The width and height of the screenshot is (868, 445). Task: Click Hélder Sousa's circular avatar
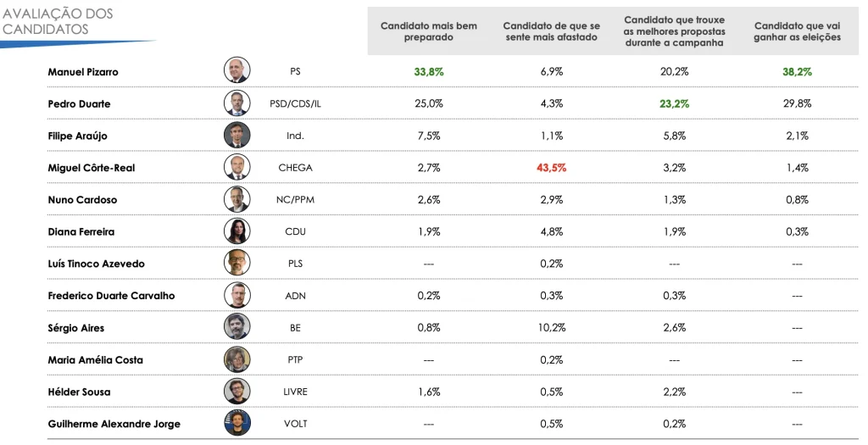(237, 392)
